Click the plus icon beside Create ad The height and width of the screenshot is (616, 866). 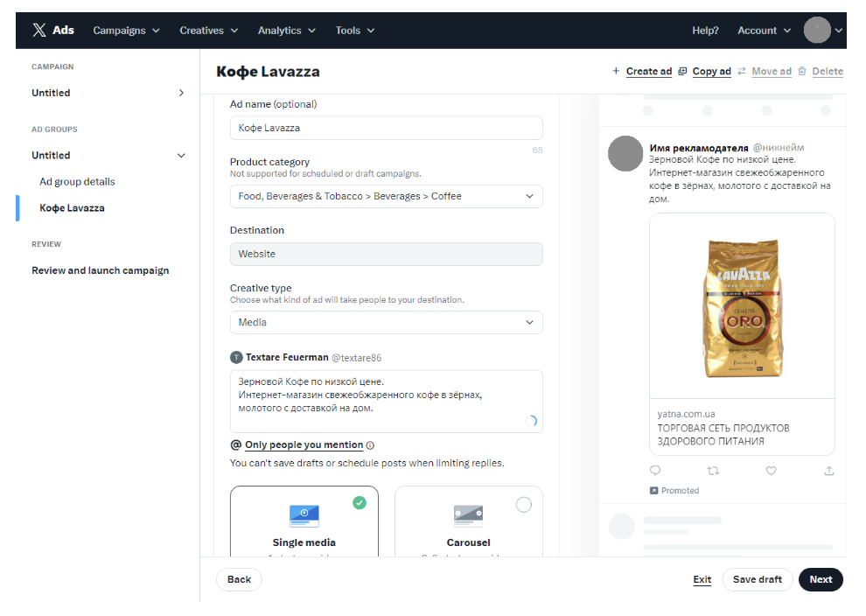click(x=616, y=71)
